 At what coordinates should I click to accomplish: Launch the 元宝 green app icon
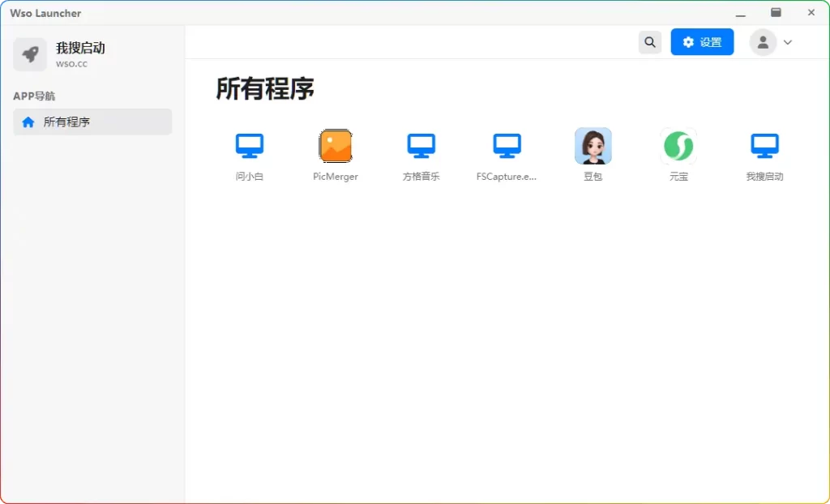pos(678,146)
